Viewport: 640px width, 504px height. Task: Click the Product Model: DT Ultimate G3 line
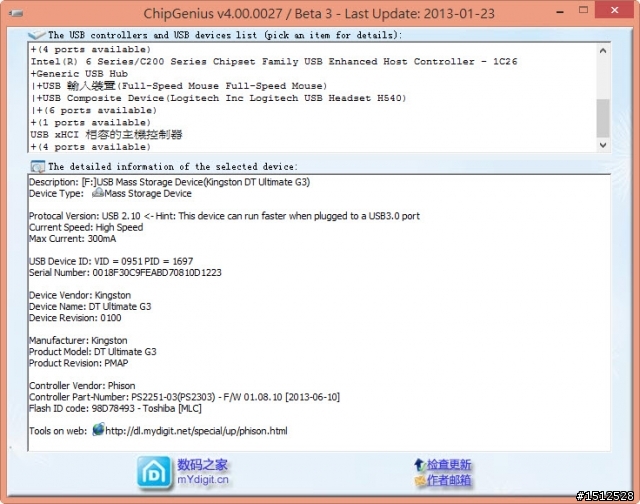coord(93,352)
